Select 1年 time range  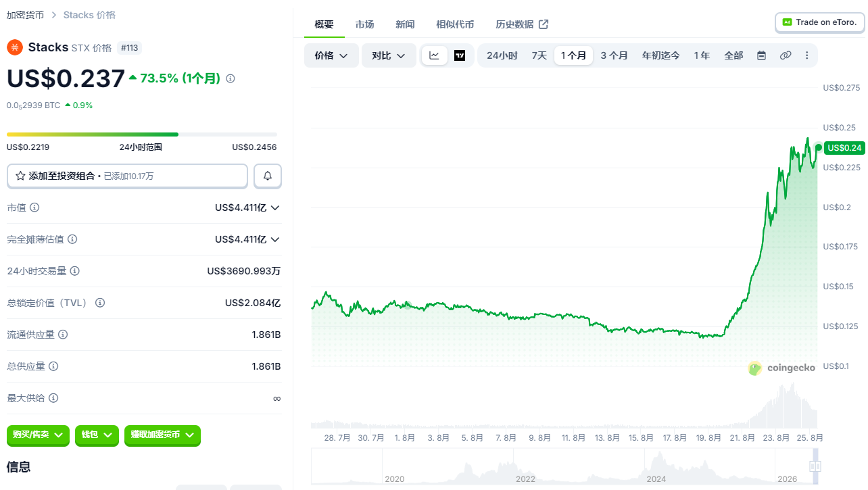(x=702, y=55)
